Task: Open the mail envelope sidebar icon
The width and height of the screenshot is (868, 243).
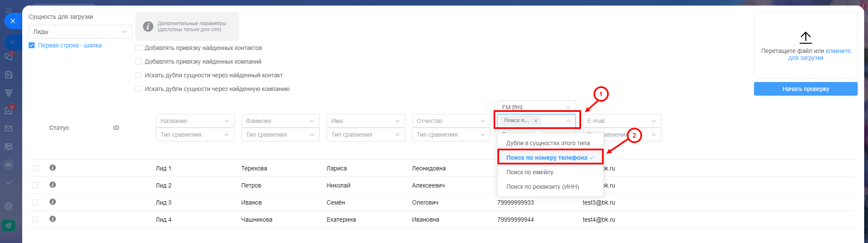Action: tap(9, 129)
